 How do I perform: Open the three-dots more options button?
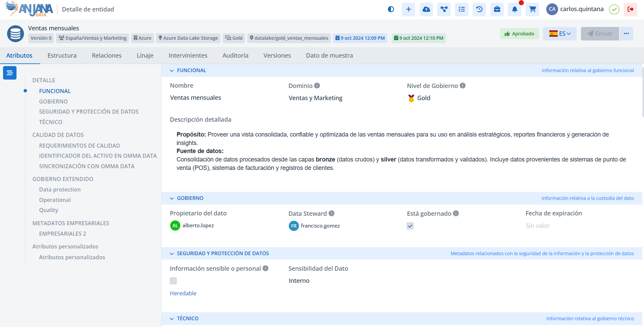626,34
